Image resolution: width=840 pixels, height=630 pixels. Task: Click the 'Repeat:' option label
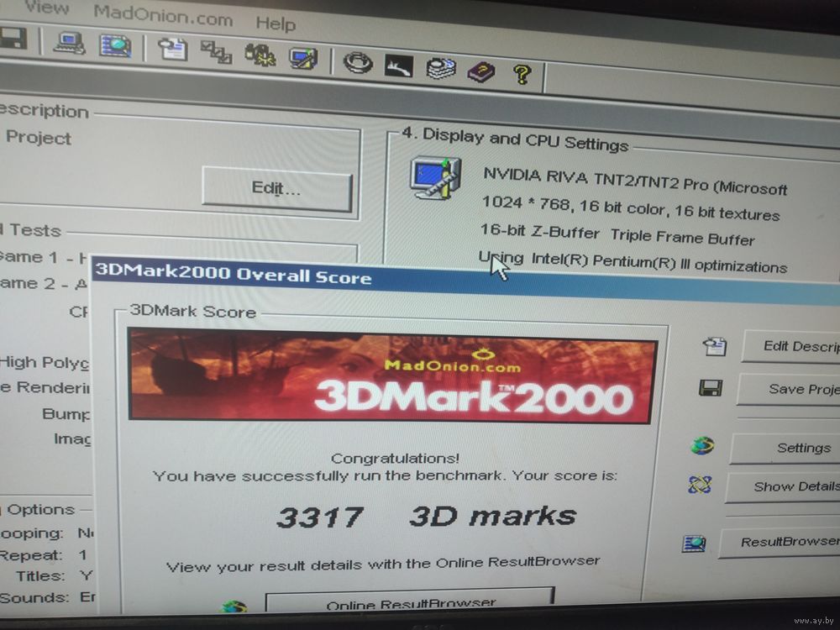32,555
